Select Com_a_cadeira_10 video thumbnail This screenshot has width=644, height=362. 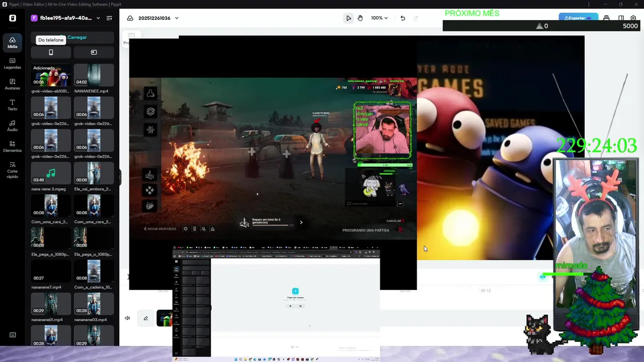click(x=94, y=271)
